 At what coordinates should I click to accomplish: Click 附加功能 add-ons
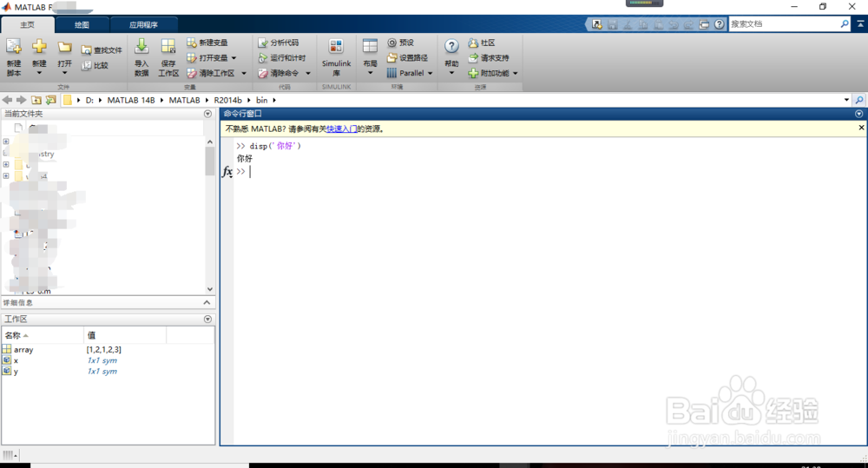coord(489,73)
